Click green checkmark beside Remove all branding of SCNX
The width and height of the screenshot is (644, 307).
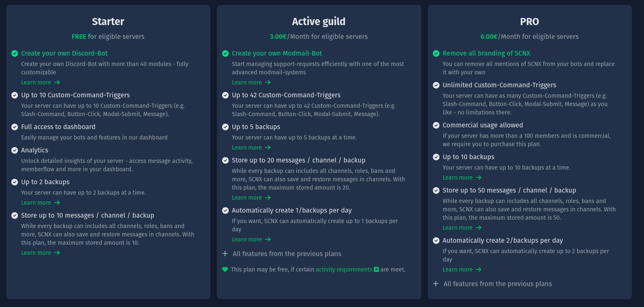[436, 53]
